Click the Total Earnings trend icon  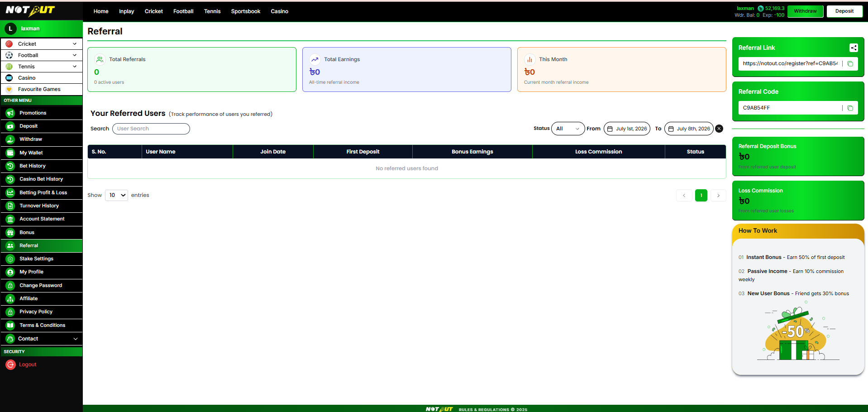pyautogui.click(x=315, y=59)
